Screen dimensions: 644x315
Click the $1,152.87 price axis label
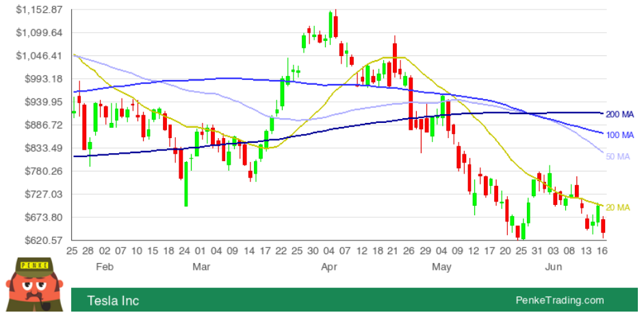click(38, 9)
